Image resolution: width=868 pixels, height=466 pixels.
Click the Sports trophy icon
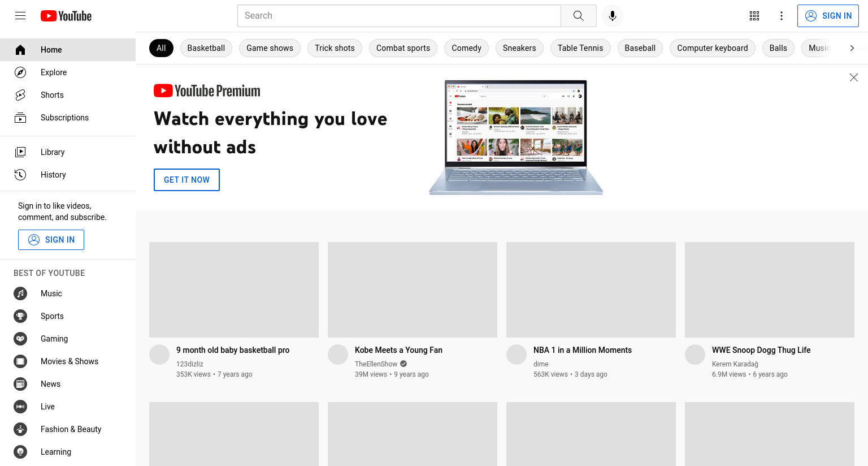coord(20,316)
